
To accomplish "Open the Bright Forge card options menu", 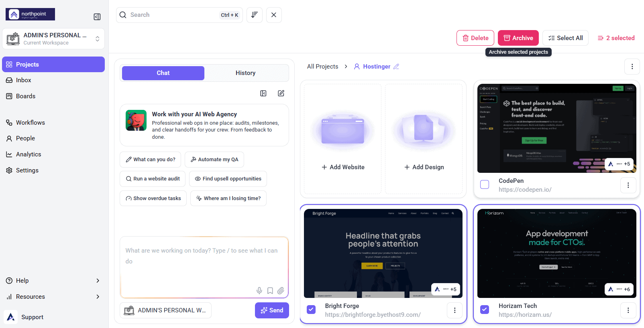I will (x=455, y=310).
